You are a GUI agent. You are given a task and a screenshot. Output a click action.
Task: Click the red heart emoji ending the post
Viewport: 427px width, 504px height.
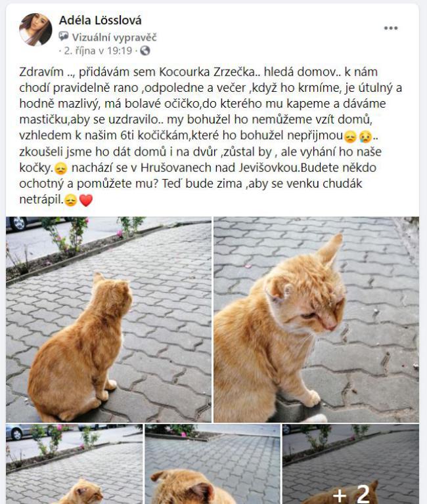pyautogui.click(x=86, y=200)
